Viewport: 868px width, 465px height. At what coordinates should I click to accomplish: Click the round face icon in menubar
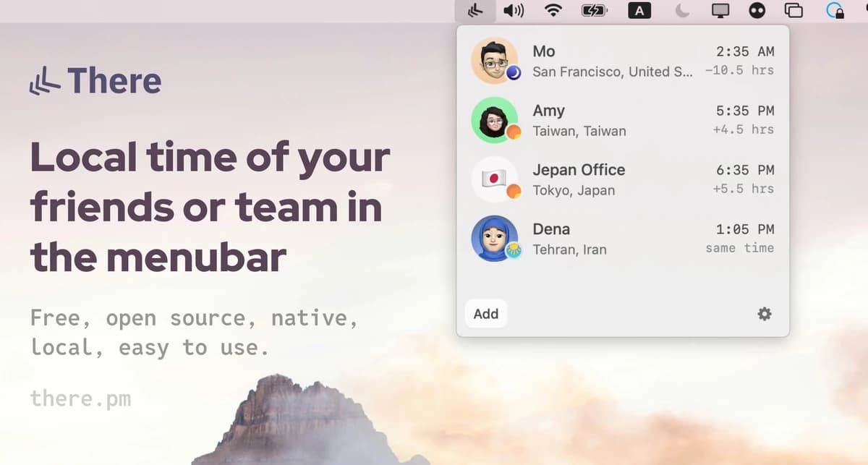(x=757, y=11)
